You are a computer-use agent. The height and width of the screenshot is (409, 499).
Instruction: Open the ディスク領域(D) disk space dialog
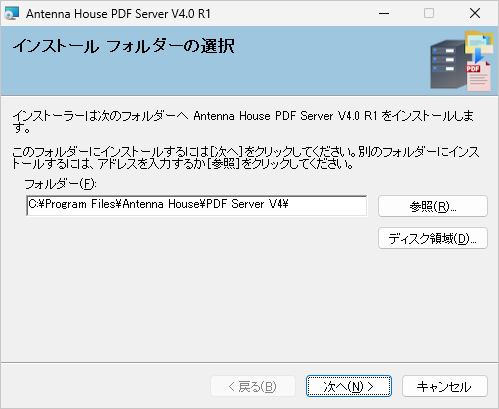click(433, 238)
